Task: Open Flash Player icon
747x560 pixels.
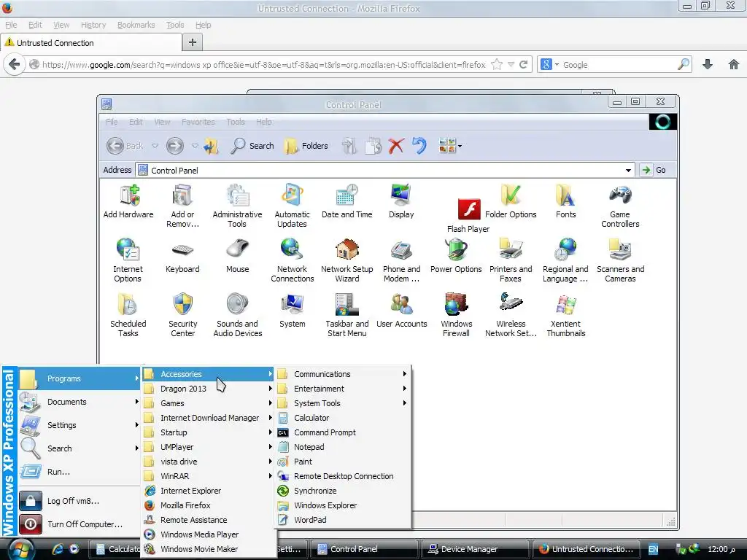Action: [x=469, y=216]
